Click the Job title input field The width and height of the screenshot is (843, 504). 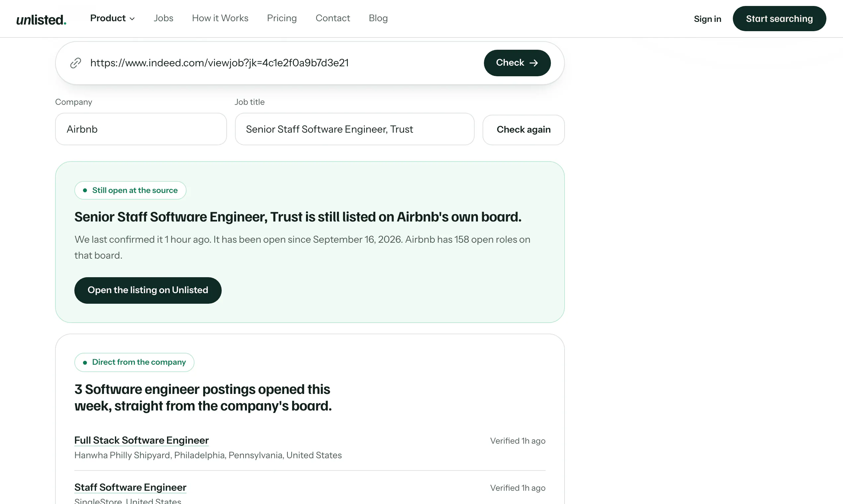tap(354, 129)
